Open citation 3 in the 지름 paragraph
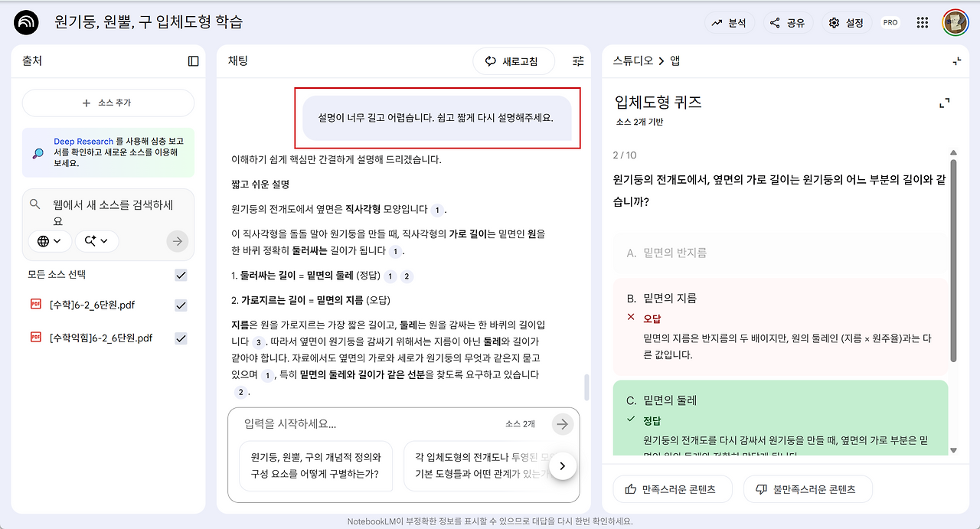Image resolution: width=980 pixels, height=529 pixels. coord(259,342)
